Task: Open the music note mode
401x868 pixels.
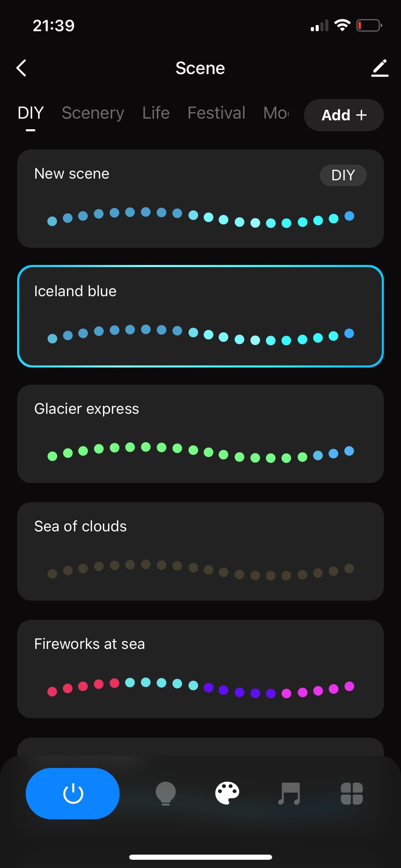Action: tap(289, 793)
